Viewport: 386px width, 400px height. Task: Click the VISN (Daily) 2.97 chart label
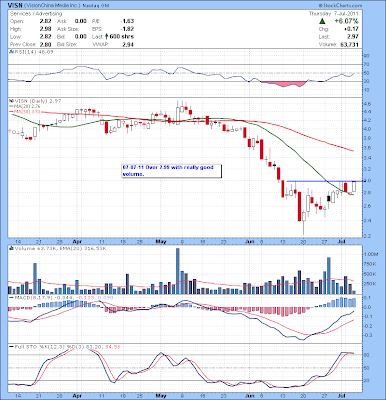click(37, 101)
